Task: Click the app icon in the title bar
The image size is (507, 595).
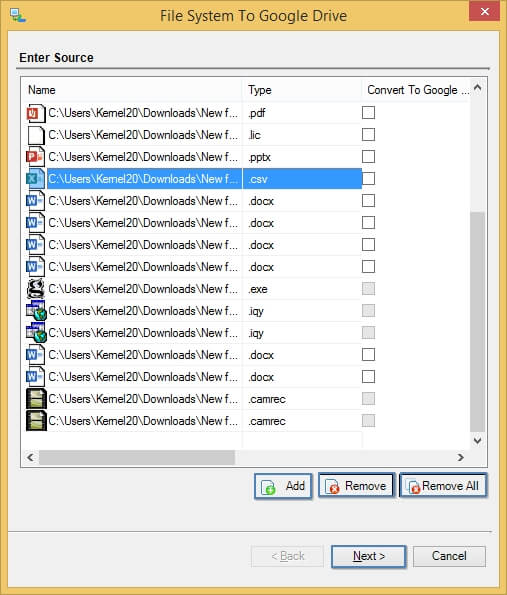Action: tap(17, 15)
